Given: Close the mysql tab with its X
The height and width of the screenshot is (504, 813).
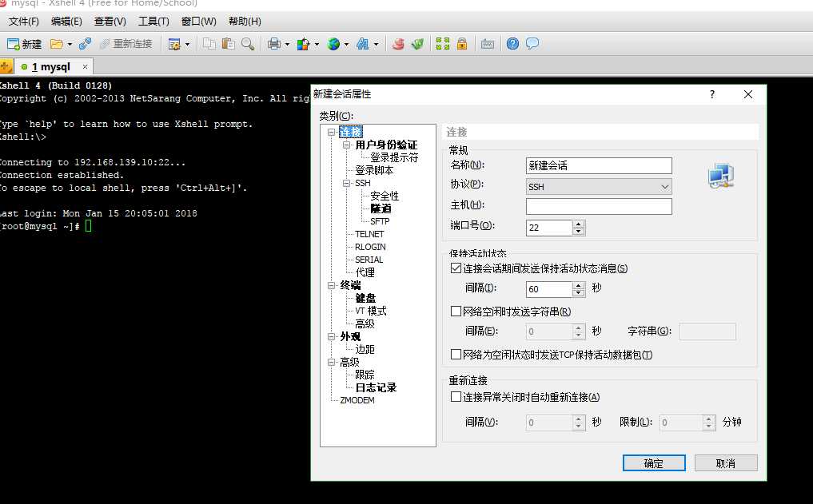Looking at the screenshot, I should coord(85,67).
